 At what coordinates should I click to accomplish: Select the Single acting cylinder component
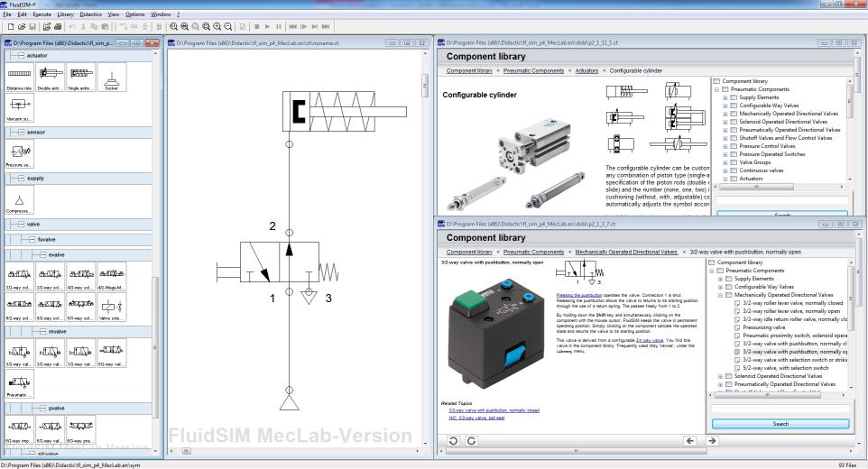pyautogui.click(x=81, y=77)
